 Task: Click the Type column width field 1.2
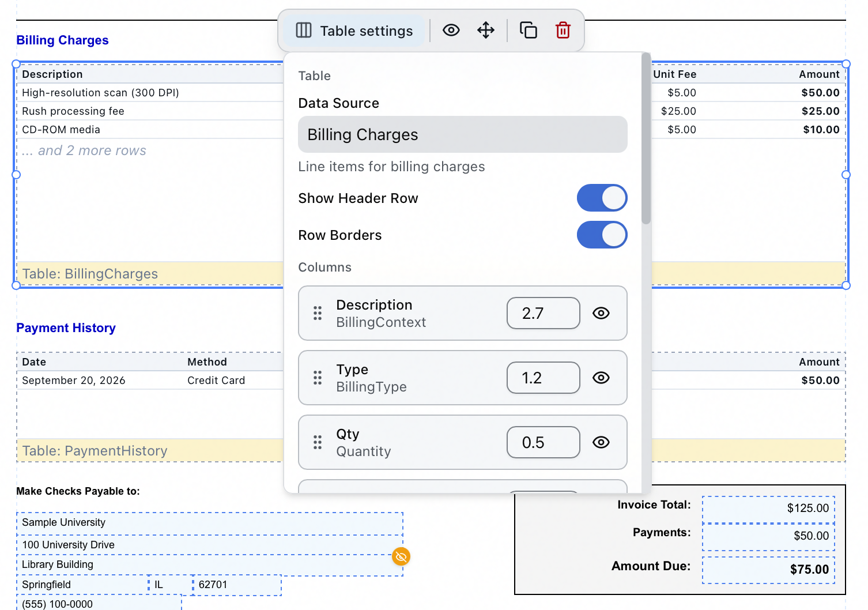click(x=544, y=378)
